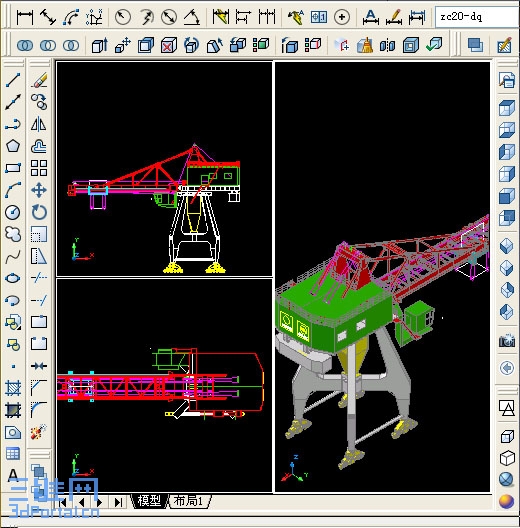This screenshot has height=528, width=520.
Task: Go to the previous layout tab arrow
Action: coord(81,502)
